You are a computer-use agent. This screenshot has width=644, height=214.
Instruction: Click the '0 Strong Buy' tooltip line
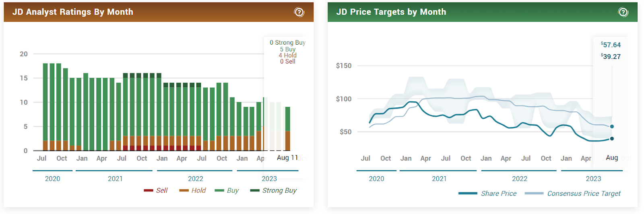coord(287,42)
